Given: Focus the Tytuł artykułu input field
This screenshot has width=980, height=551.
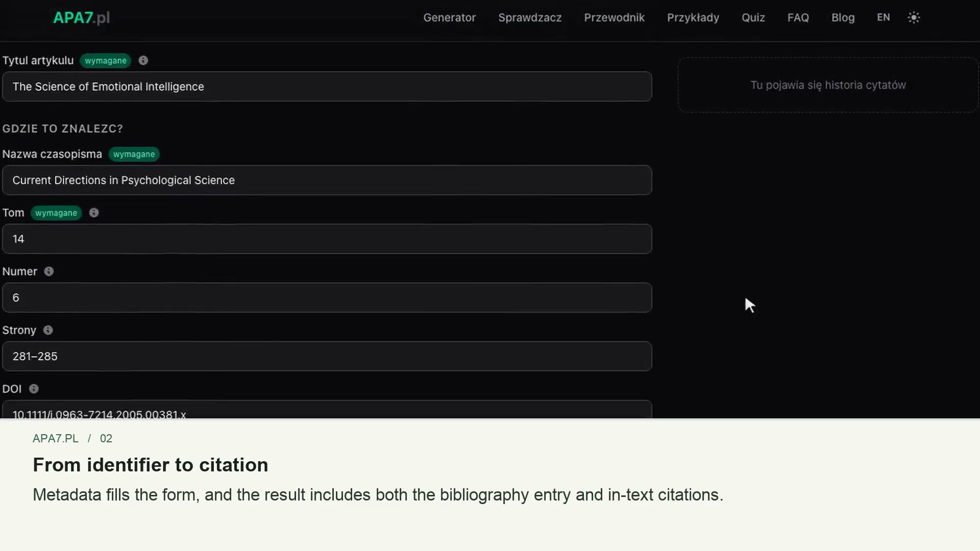Looking at the screenshot, I should tap(327, 86).
